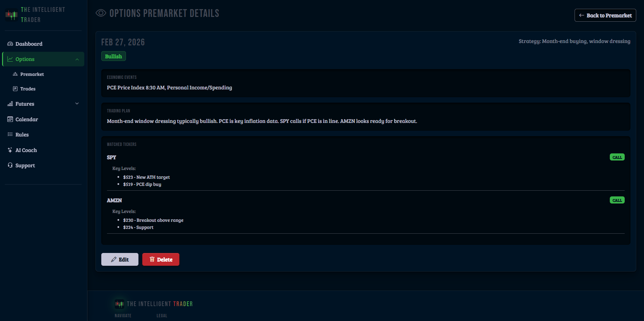The image size is (644, 321).
Task: Collapse the Options submenu chevron
Action: tap(77, 59)
